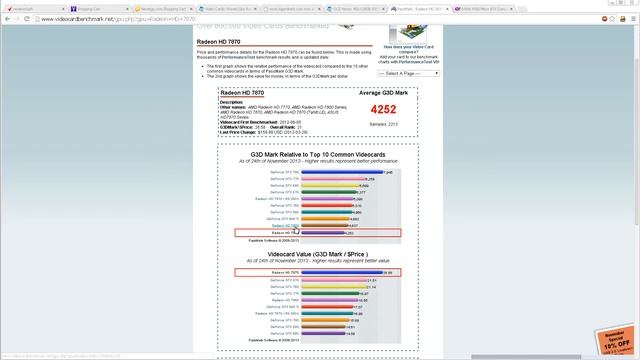Close the Newegg.com Shopping Cart tab
Viewport: 640px width, 360px height.
tap(191, 9)
